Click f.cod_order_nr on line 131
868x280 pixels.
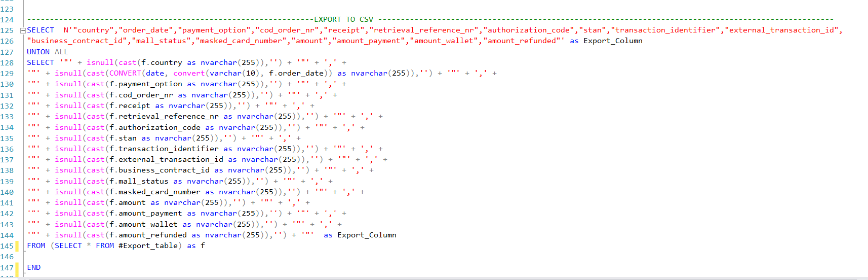(x=141, y=95)
